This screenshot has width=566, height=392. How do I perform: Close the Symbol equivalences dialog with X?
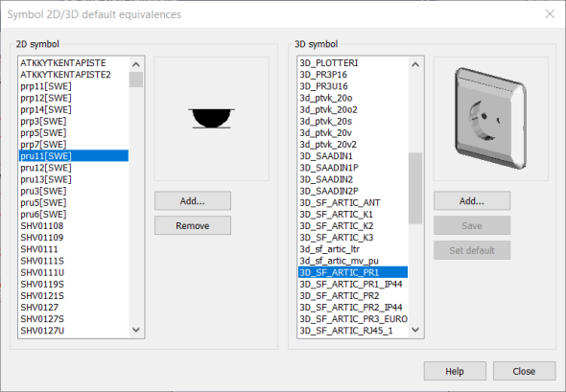click(x=550, y=14)
